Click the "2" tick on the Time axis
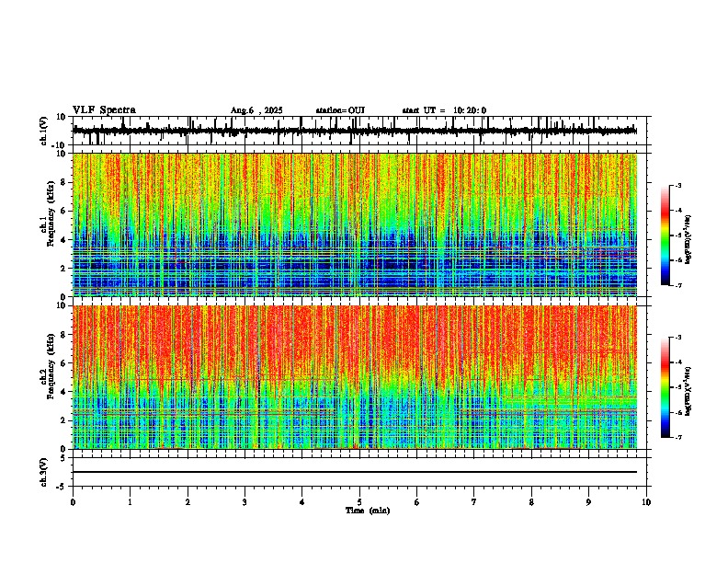 coord(188,502)
